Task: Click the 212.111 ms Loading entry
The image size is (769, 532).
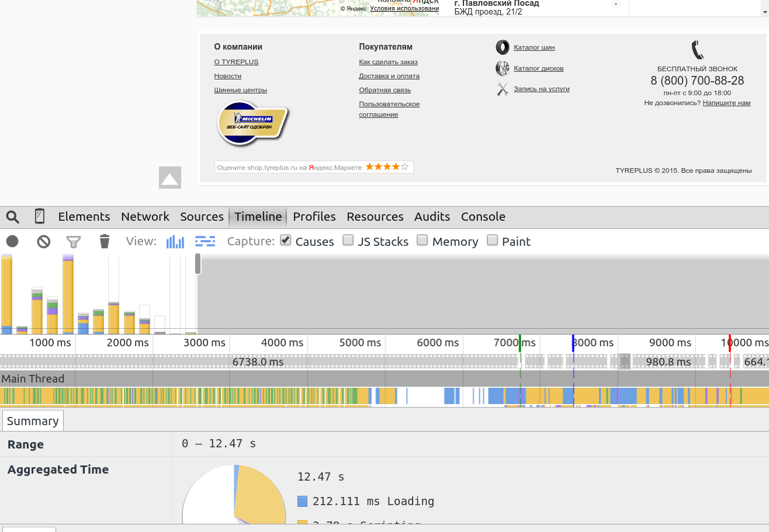Action: (373, 501)
